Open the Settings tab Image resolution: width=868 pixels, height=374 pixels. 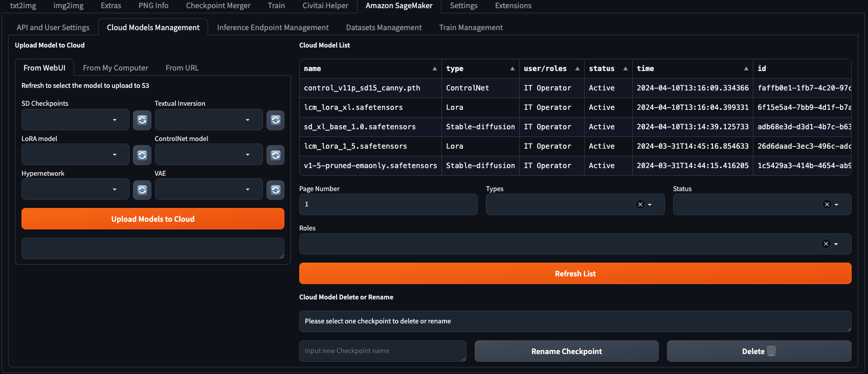464,6
